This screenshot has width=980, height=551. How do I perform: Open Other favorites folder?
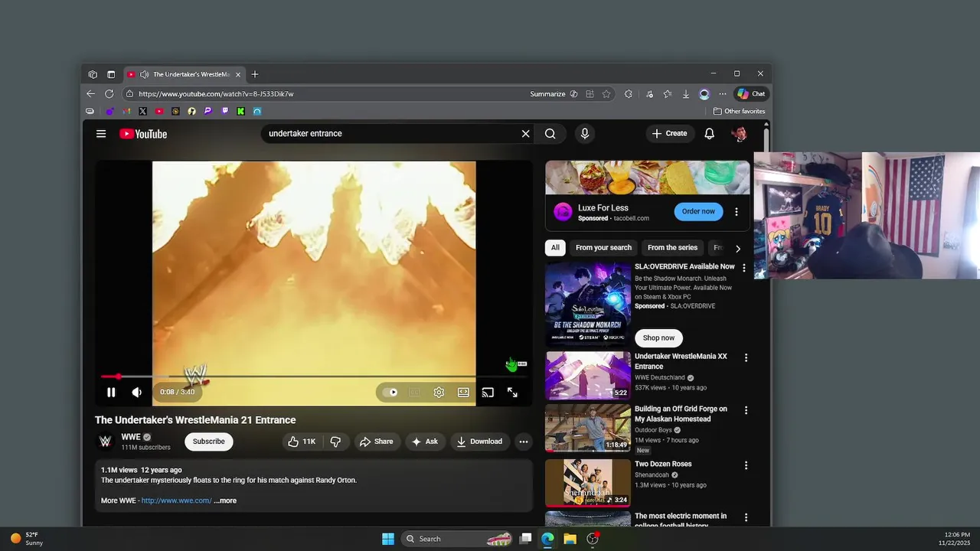tap(740, 112)
